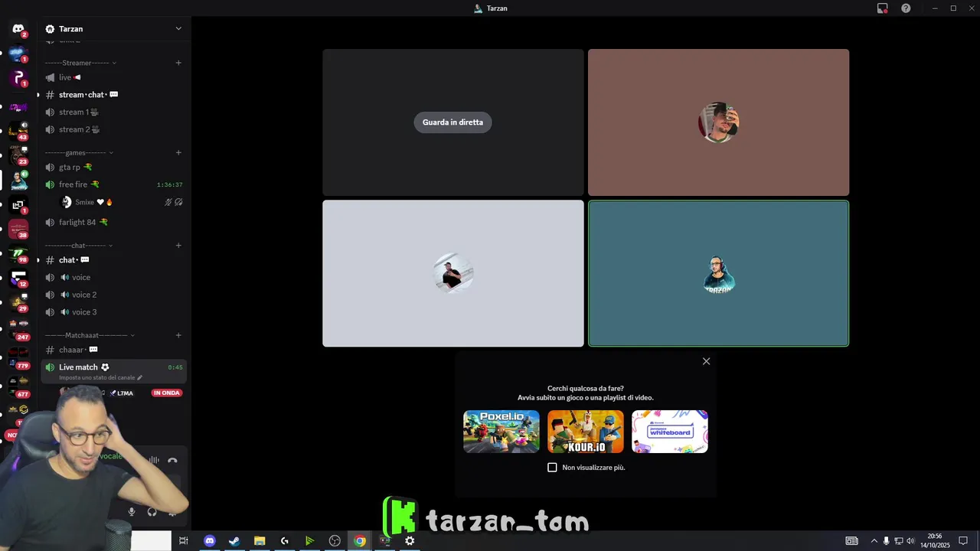Open Discord from the Windows taskbar
Image resolution: width=980 pixels, height=551 pixels.
pos(209,541)
